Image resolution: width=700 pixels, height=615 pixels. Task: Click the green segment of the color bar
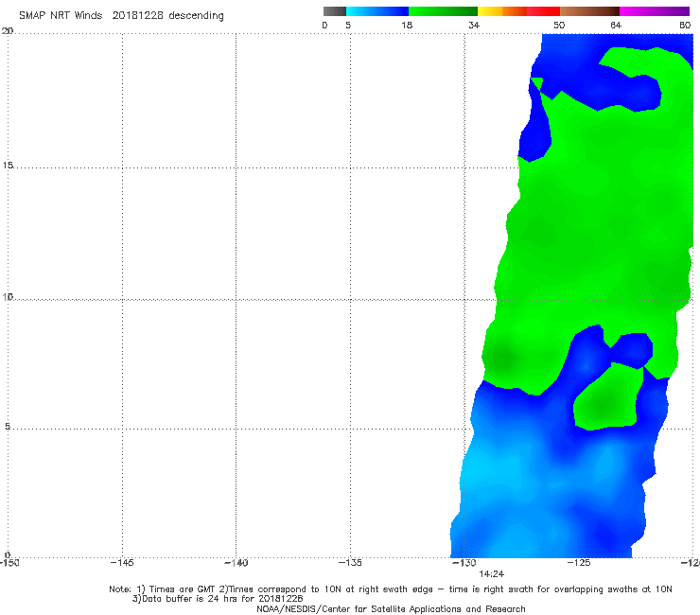(x=443, y=11)
